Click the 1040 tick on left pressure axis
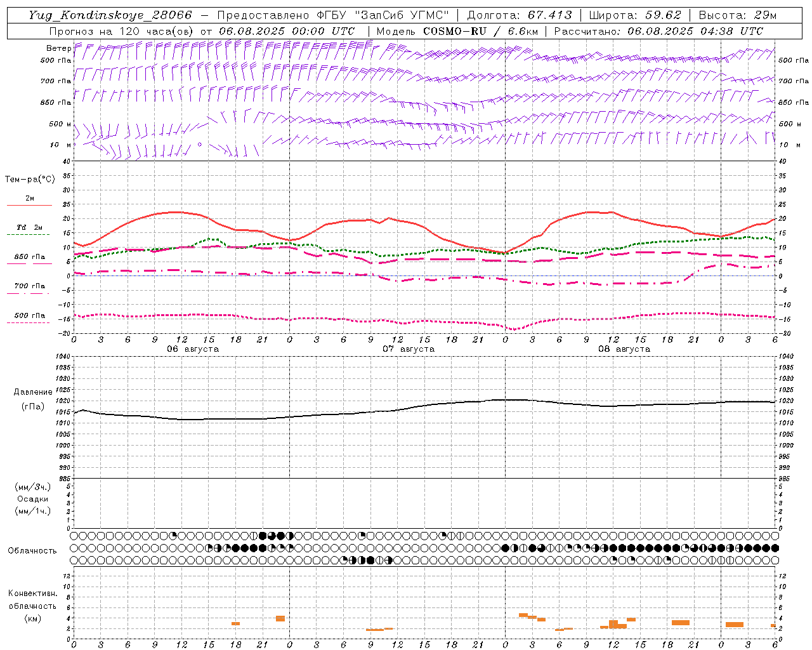The width and height of the screenshot is (812, 650). (x=62, y=357)
